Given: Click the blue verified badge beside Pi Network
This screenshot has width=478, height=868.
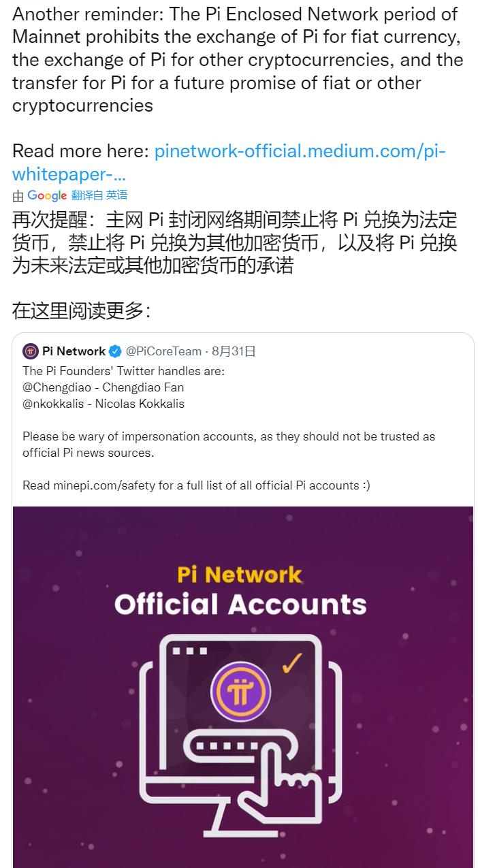Looking at the screenshot, I should click(115, 351).
